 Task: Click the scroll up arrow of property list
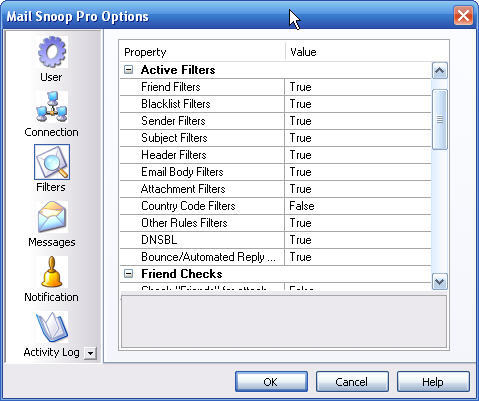439,71
